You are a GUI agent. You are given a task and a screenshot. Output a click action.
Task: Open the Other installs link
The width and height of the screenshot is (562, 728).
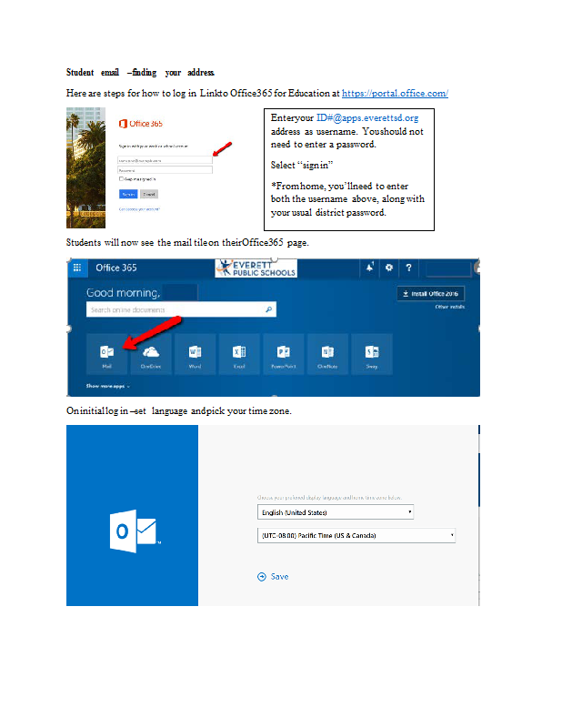coord(450,307)
